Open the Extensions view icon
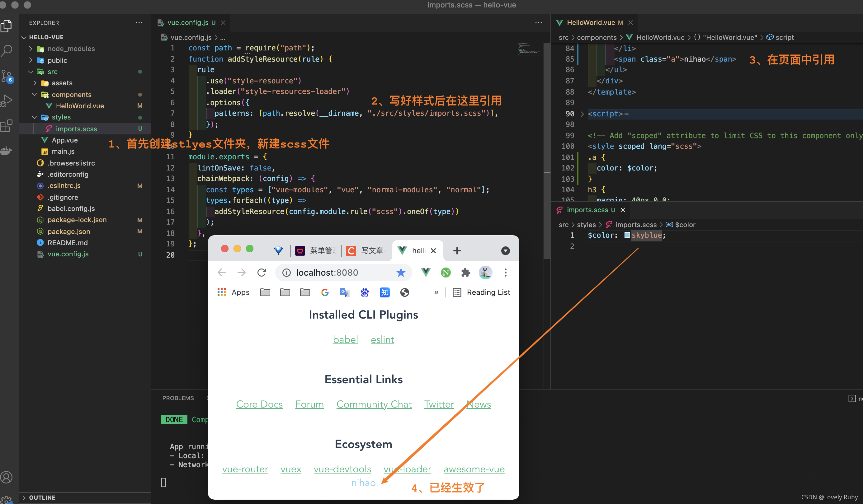Image resolution: width=863 pixels, height=504 pixels. 7,126
